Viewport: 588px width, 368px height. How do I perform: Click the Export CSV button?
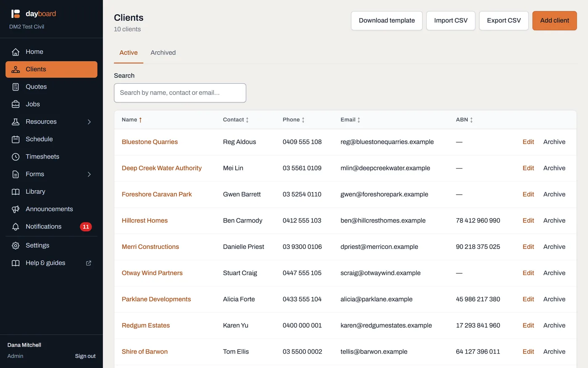(504, 21)
